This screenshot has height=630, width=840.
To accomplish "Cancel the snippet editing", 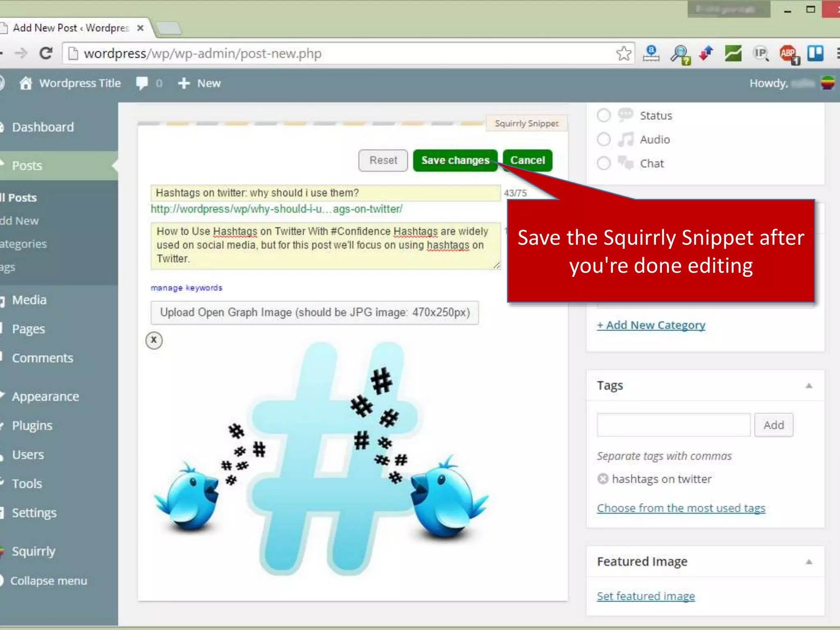I will [x=527, y=160].
